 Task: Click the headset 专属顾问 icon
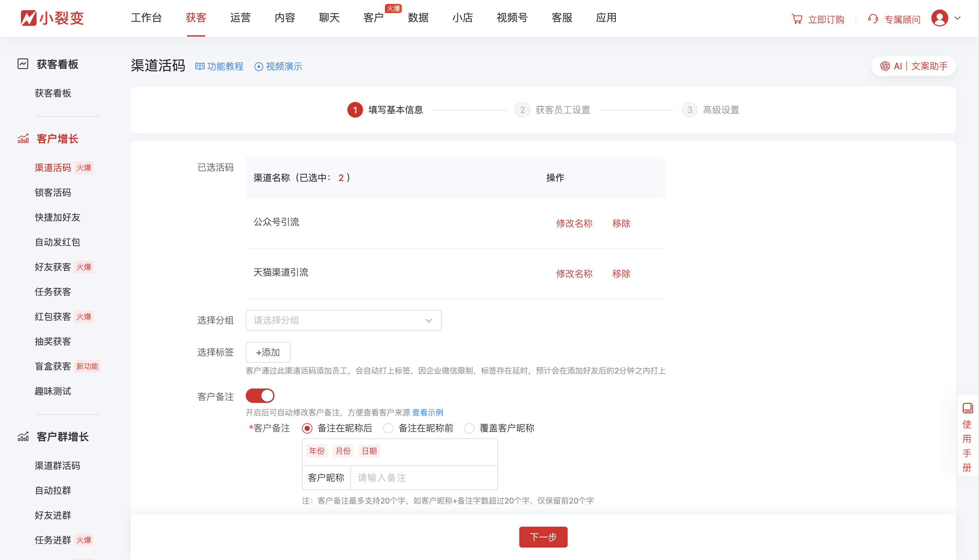tap(873, 19)
